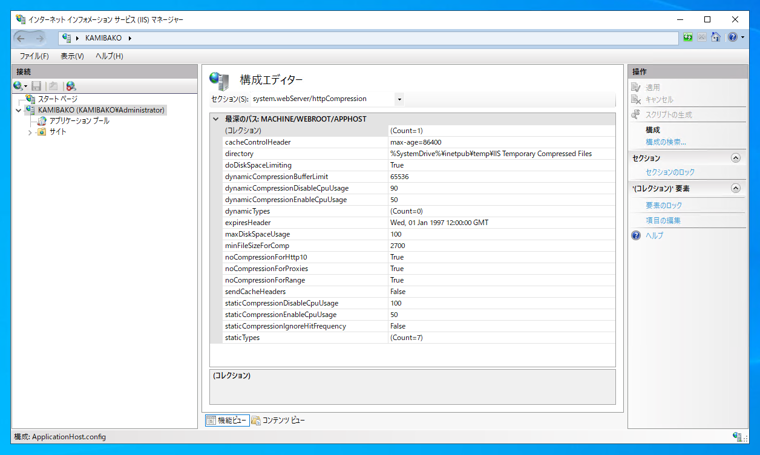Click ヘルプ link in actions pane
Image resolution: width=760 pixels, height=455 pixels.
(654, 235)
